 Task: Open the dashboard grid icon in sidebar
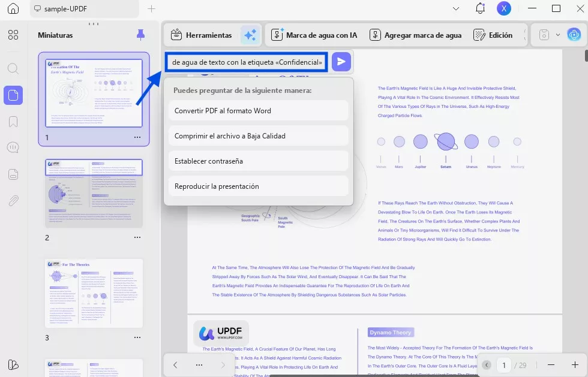click(x=13, y=35)
